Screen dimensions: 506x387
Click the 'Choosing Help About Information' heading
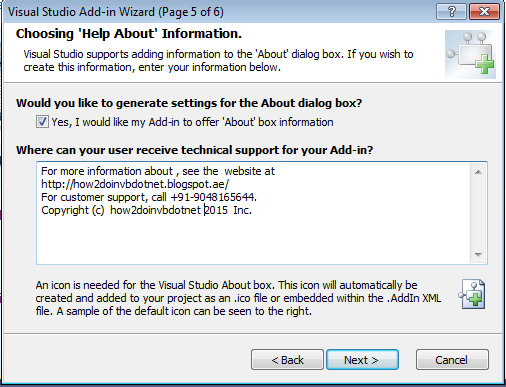129,34
